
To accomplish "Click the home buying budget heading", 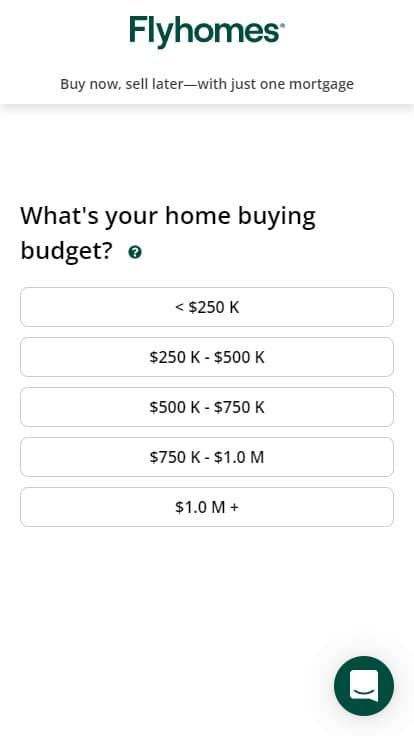I will point(168,233).
